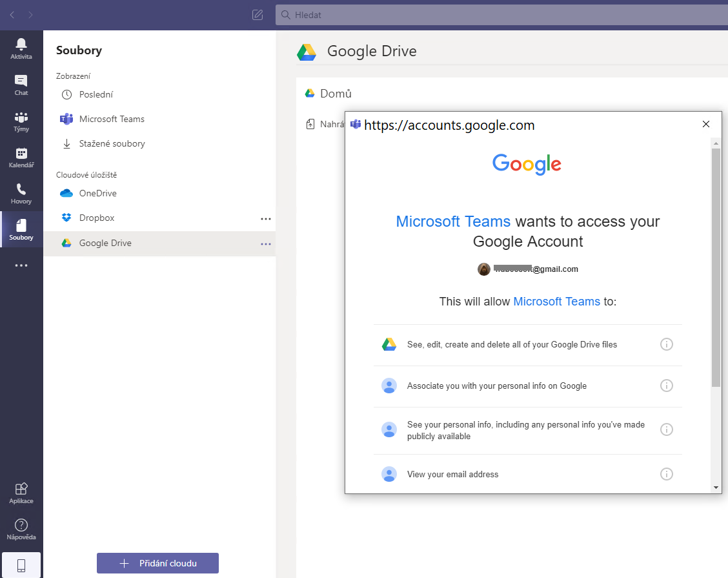Show info for See your personal info permission
This screenshot has height=578, width=728.
click(666, 429)
